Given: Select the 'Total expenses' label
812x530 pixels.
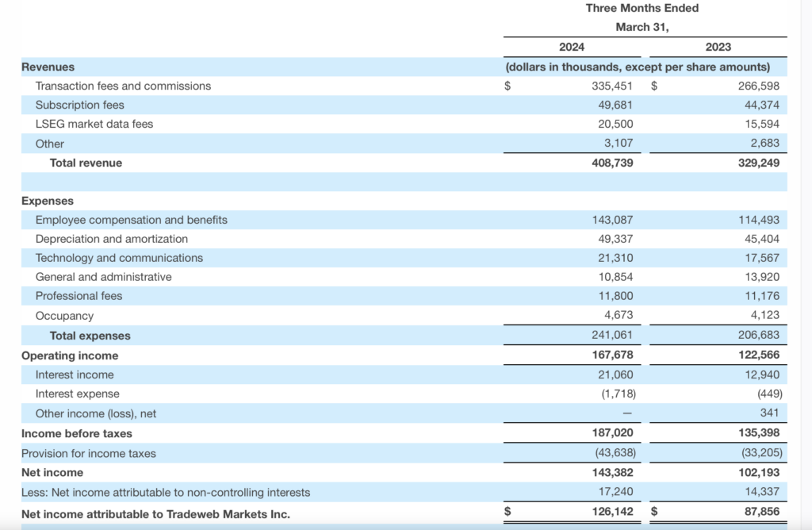Looking at the screenshot, I should point(90,336).
